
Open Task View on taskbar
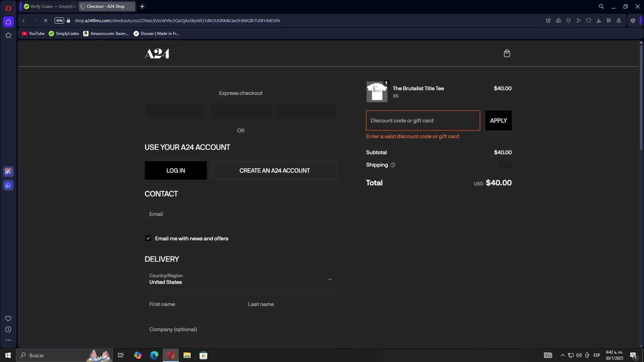click(121, 355)
